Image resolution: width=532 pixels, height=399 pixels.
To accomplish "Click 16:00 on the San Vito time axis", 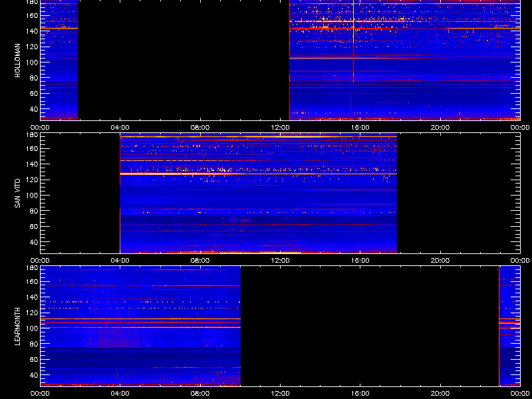I will (360, 261).
